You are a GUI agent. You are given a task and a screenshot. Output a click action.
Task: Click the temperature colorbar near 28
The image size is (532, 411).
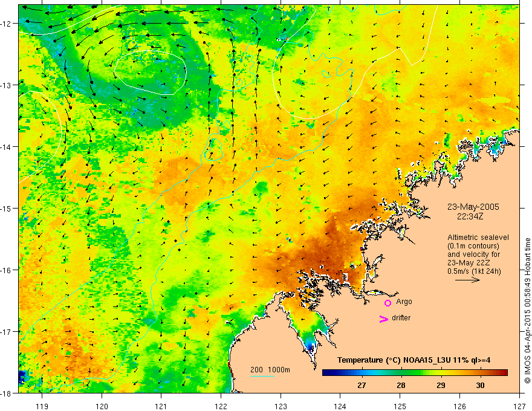click(401, 373)
